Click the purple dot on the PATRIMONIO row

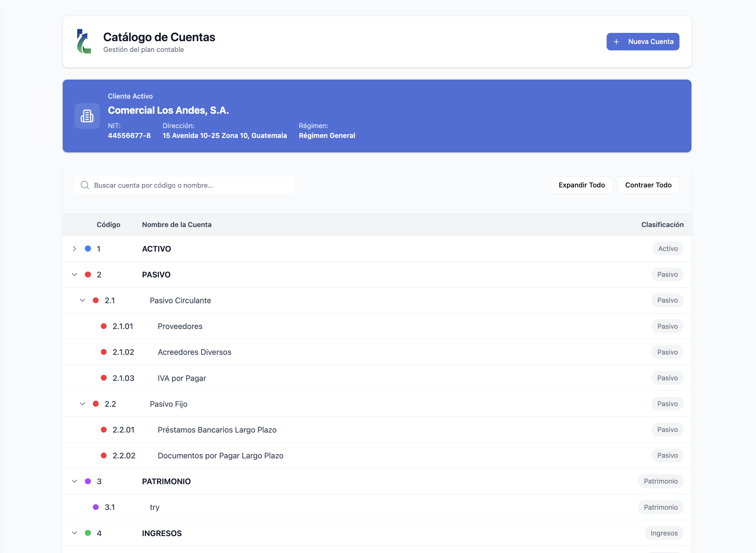tap(88, 481)
